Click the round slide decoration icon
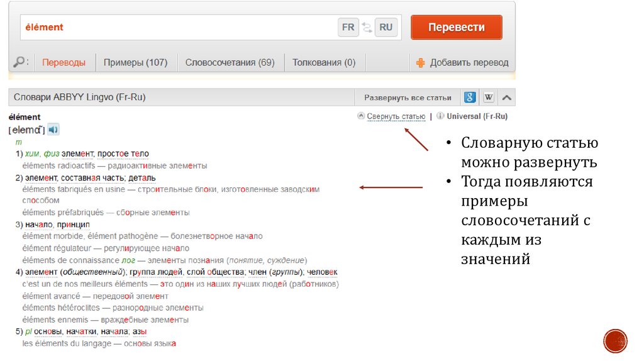The width and height of the screenshot is (644, 361). [x=615, y=341]
